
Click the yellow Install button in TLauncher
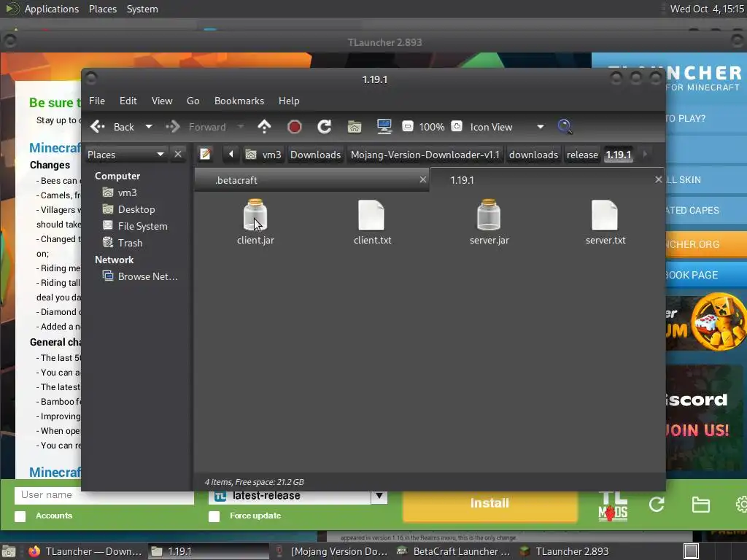(x=489, y=503)
